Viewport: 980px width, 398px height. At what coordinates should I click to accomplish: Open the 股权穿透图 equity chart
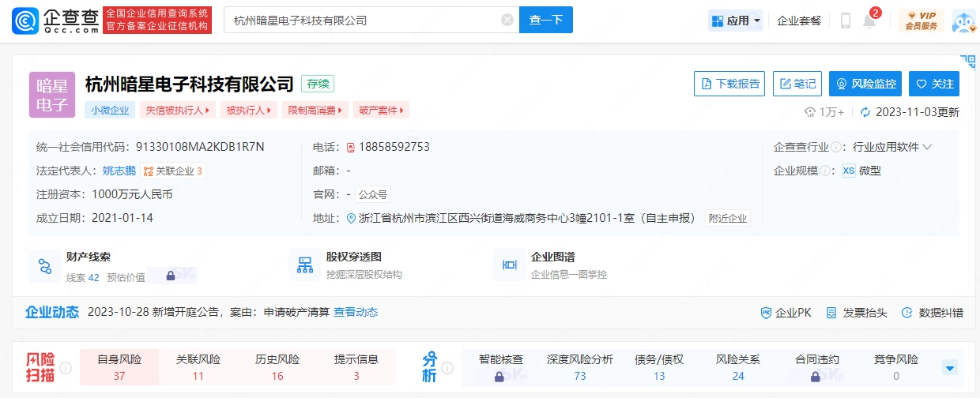pos(352,265)
